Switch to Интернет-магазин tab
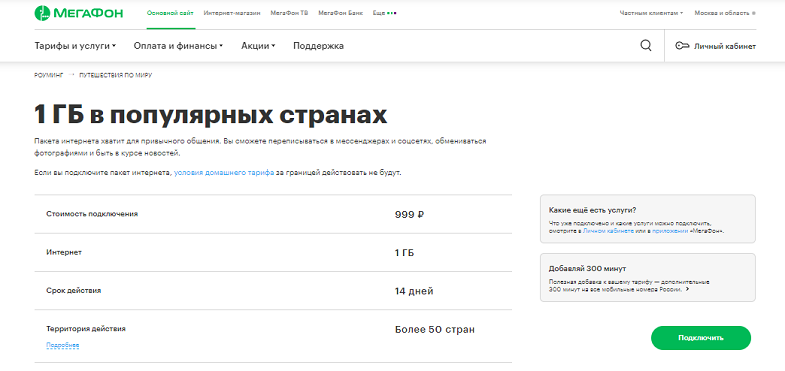 click(232, 13)
